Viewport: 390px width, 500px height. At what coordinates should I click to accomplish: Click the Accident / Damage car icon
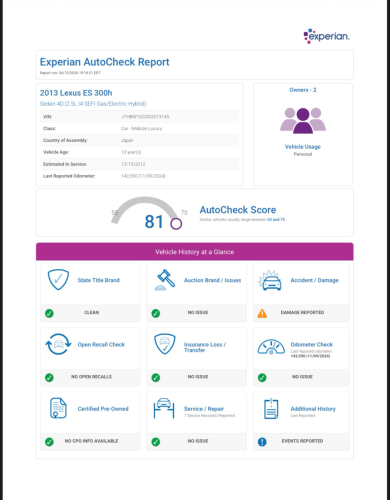click(270, 280)
